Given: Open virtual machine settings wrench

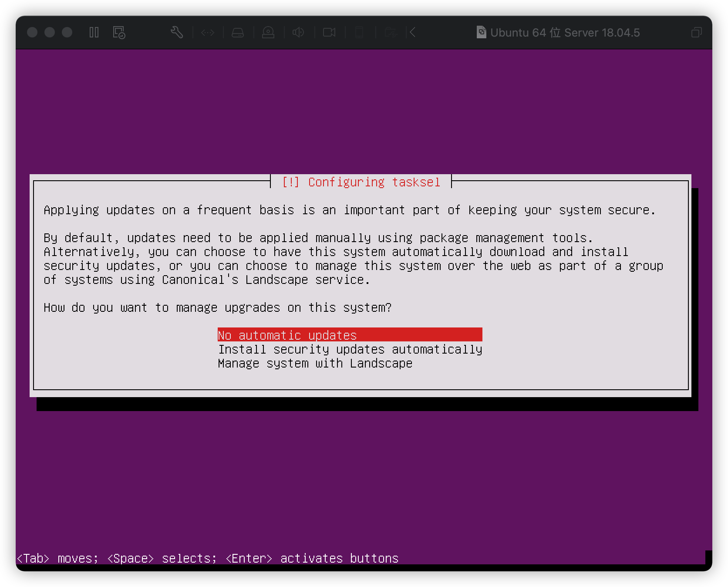Looking at the screenshot, I should pos(177,32).
